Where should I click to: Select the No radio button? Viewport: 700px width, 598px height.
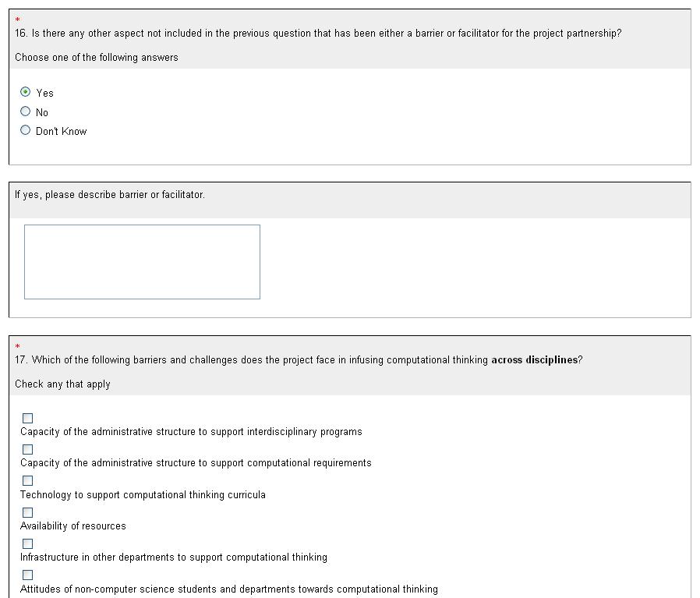(x=26, y=111)
